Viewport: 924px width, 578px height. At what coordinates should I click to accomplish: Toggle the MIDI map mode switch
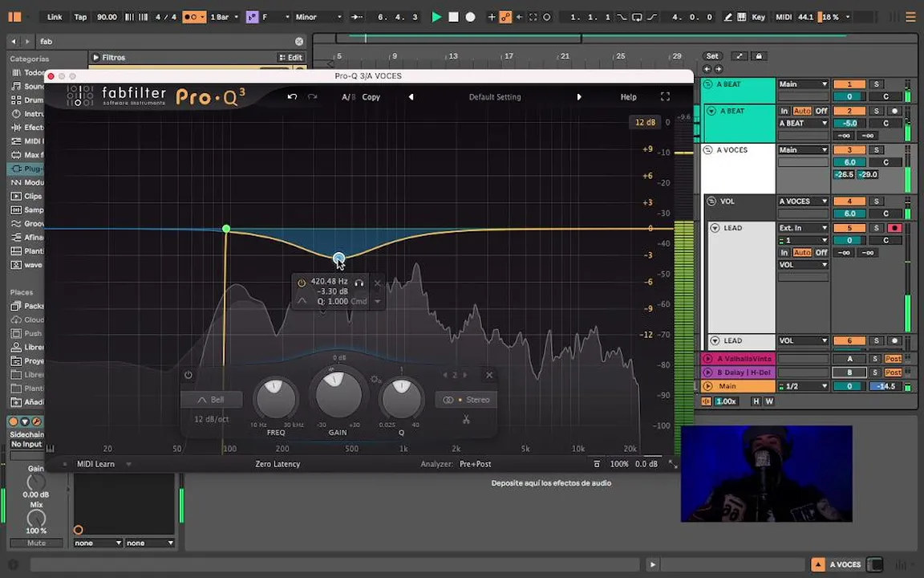coord(783,17)
